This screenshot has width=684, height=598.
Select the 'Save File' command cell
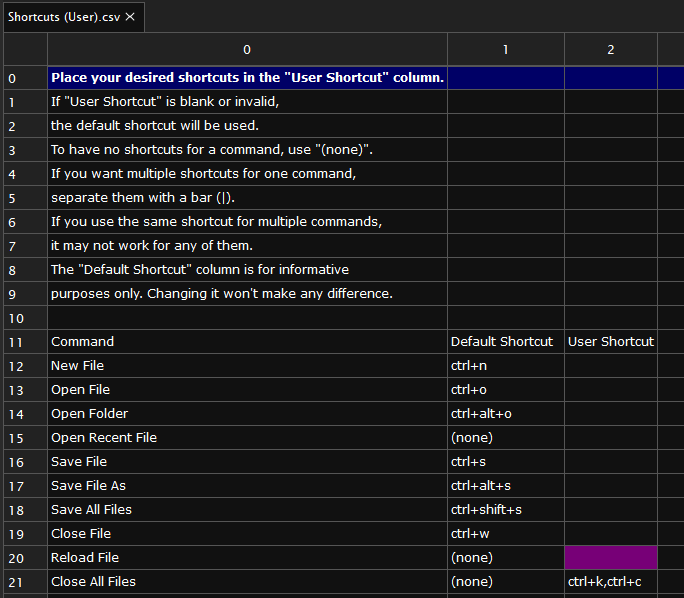coord(247,461)
